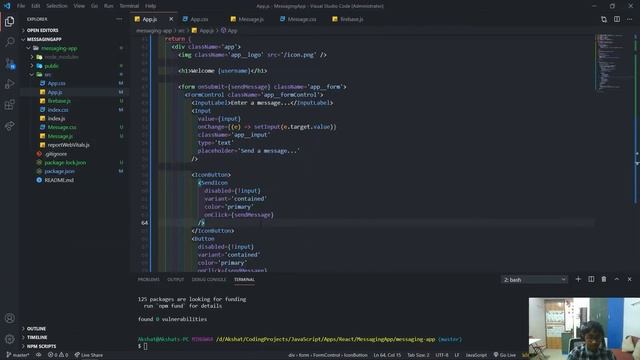Open package.json in the file tree
The height and width of the screenshot is (360, 640).
pyautogui.click(x=60, y=171)
